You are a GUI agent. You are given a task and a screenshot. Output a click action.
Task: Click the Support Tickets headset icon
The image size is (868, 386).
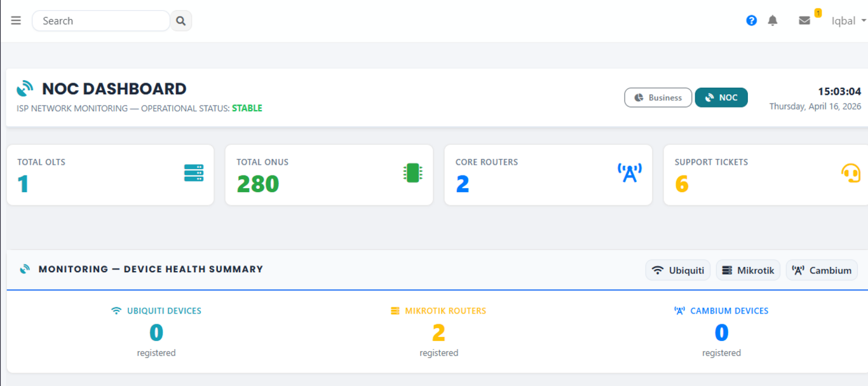pyautogui.click(x=851, y=173)
